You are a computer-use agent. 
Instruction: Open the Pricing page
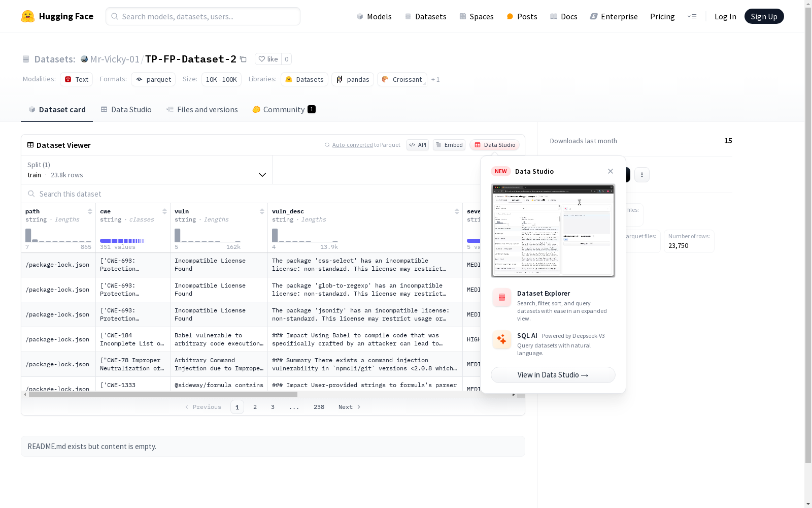click(662, 16)
